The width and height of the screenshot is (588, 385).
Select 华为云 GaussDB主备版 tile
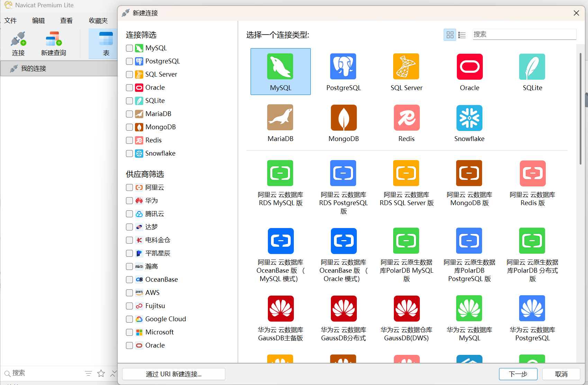[280, 319]
